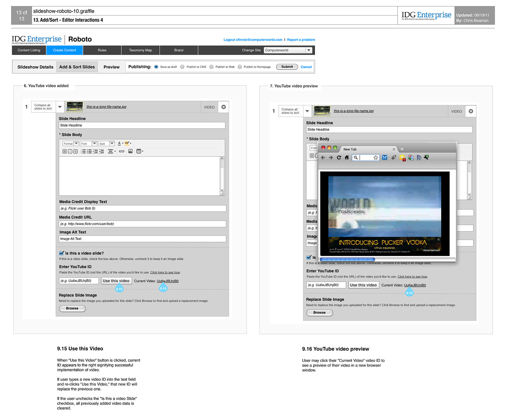Remove slide 1 in YouTube video preview panel
Viewport: 505px width, 420px height.
tap(471, 111)
